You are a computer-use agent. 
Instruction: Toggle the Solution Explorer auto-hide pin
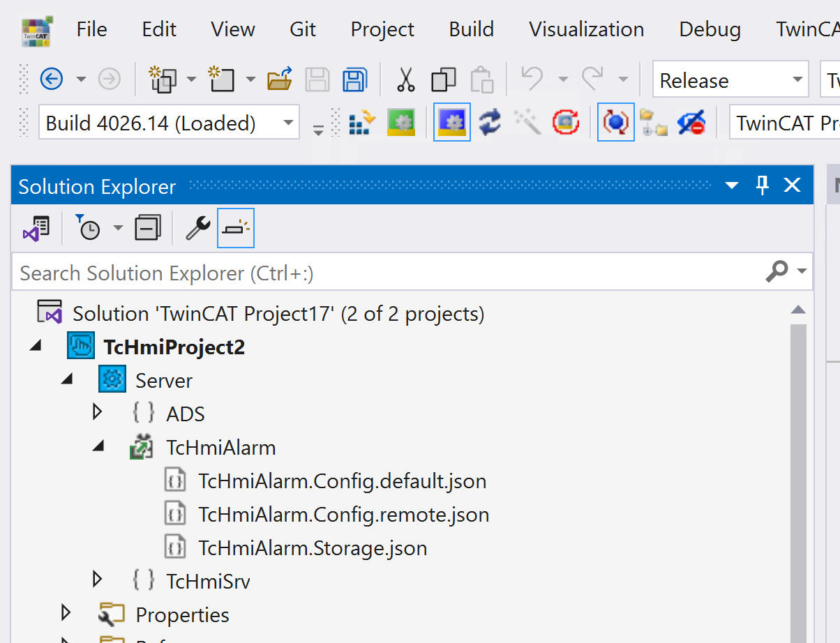pos(763,186)
